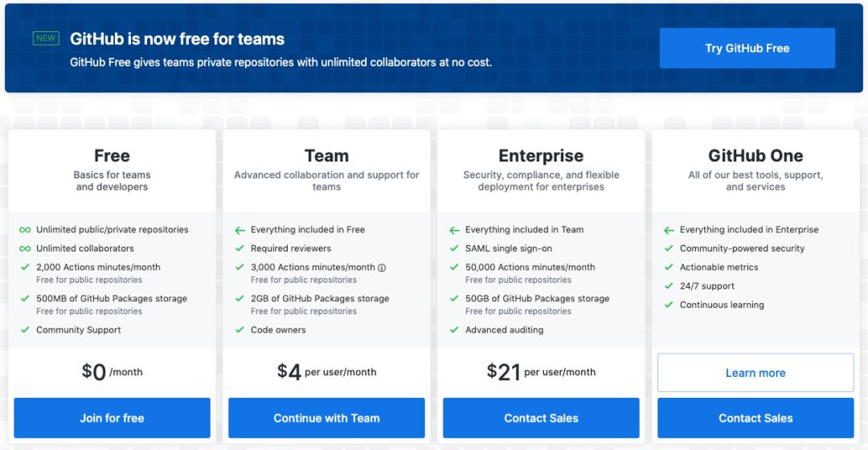The height and width of the screenshot is (450, 868).
Task: Click Contact Sales under Enterprise plan
Action: pos(541,418)
